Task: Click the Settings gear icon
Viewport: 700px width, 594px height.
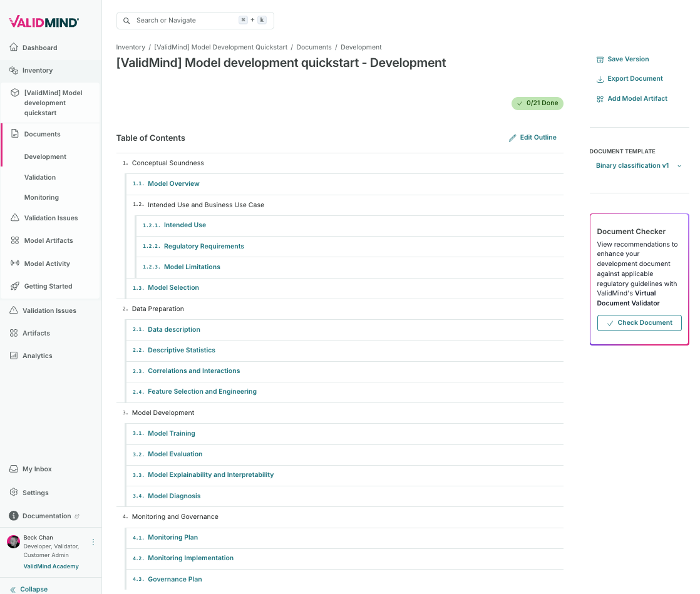Action: (14, 492)
